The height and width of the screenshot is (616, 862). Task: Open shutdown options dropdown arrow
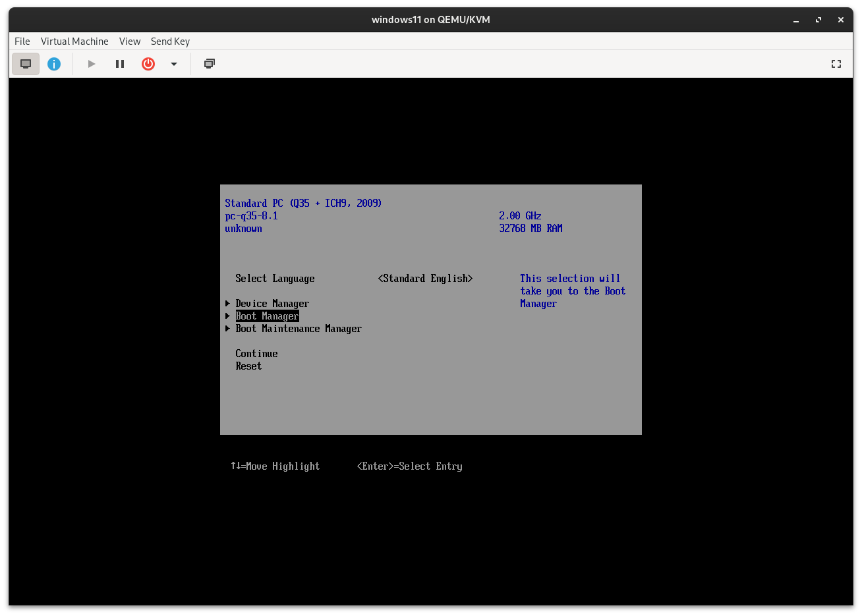pyautogui.click(x=174, y=64)
